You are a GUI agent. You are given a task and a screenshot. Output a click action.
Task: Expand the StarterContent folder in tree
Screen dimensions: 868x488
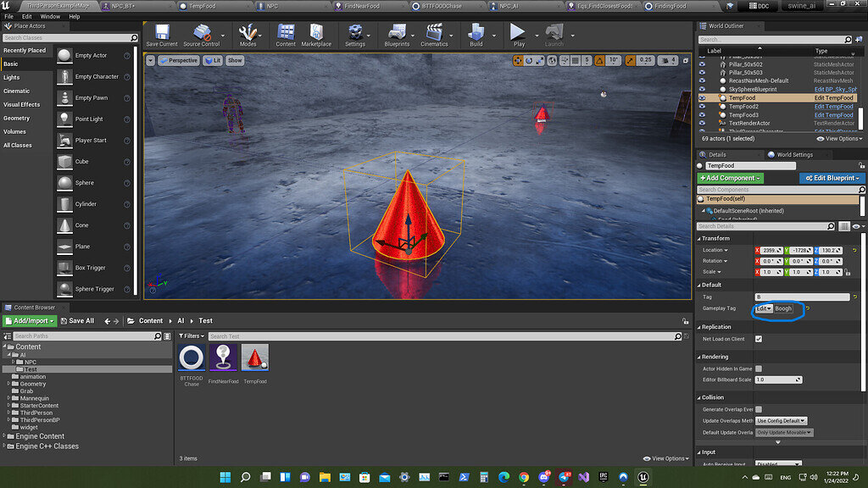coord(10,406)
